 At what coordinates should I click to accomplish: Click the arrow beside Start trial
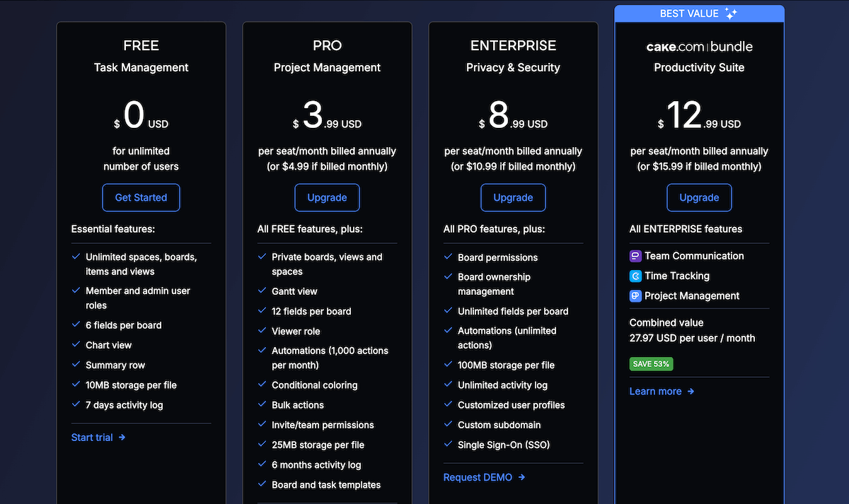pyautogui.click(x=122, y=437)
